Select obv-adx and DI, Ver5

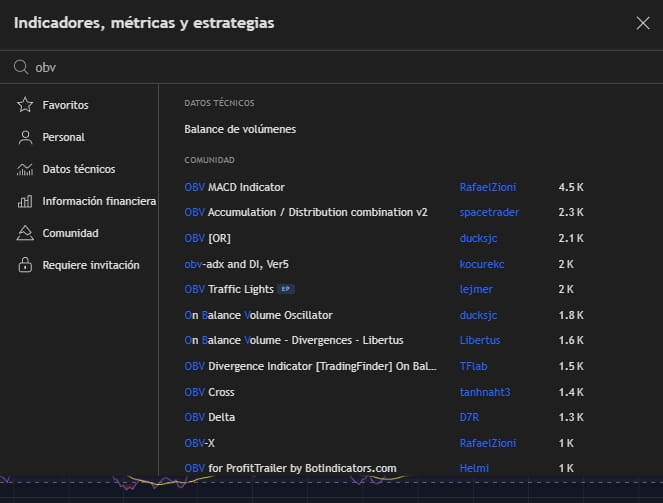[236, 264]
